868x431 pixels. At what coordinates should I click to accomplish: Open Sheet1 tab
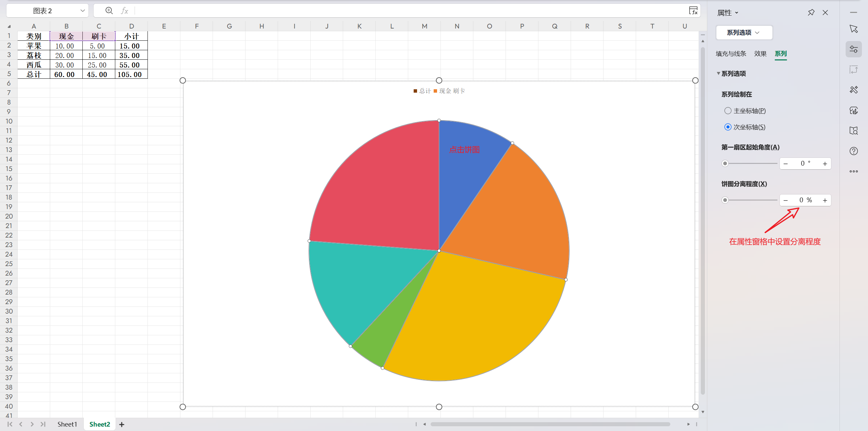coord(67,424)
